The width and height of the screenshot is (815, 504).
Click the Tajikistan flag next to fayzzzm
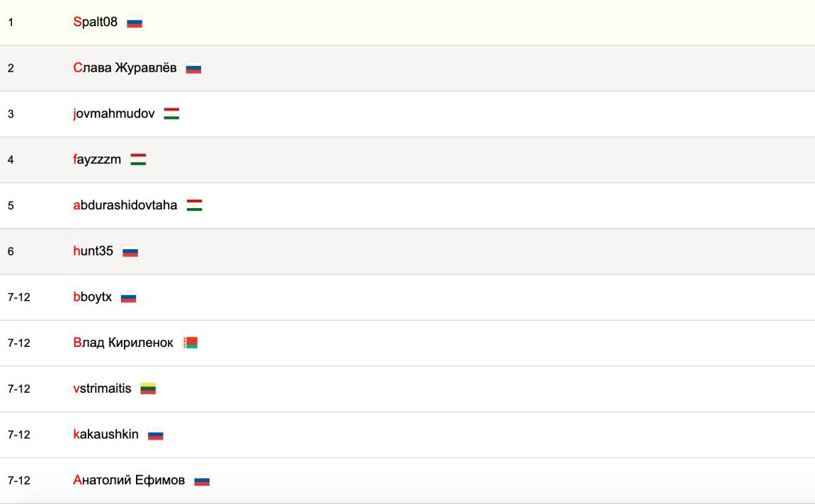[x=138, y=159]
